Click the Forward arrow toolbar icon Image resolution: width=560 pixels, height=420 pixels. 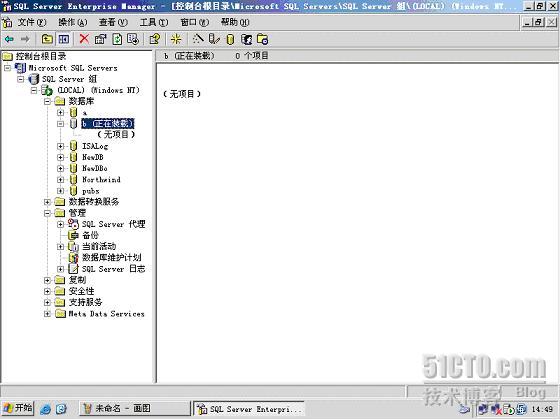[25, 39]
